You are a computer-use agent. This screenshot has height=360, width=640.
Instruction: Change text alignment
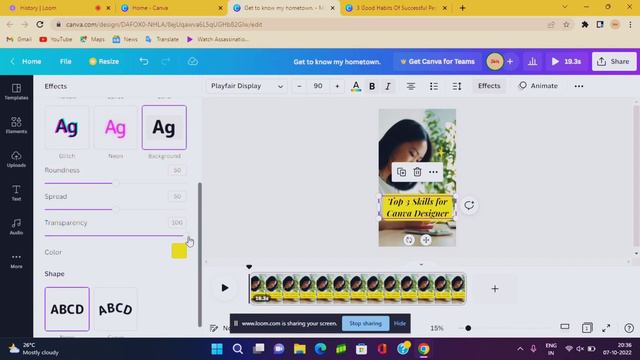click(x=411, y=86)
